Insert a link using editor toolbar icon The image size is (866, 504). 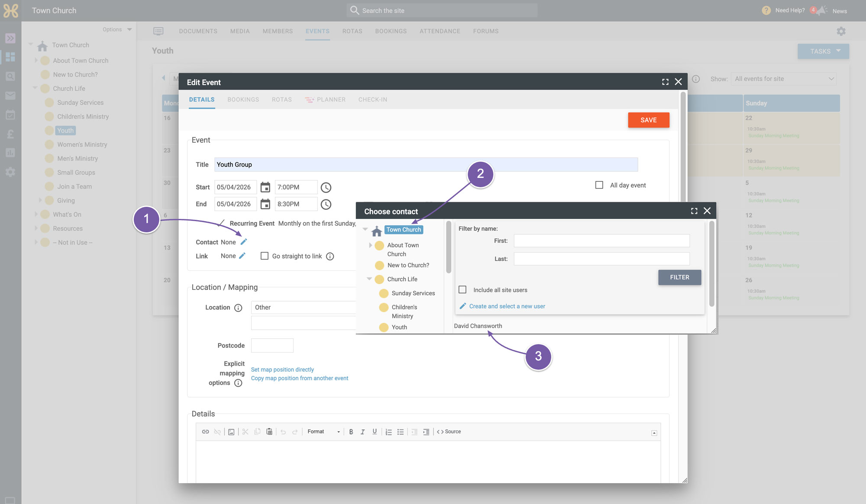point(206,432)
